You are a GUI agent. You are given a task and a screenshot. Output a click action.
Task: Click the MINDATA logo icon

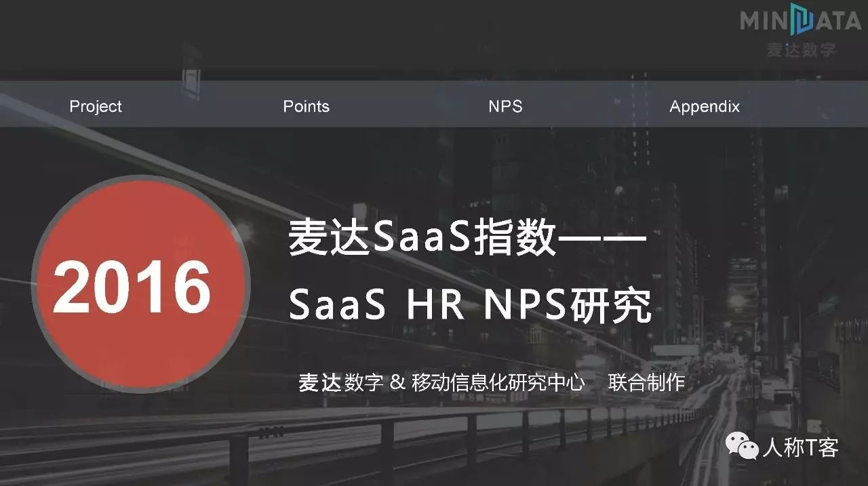800,20
